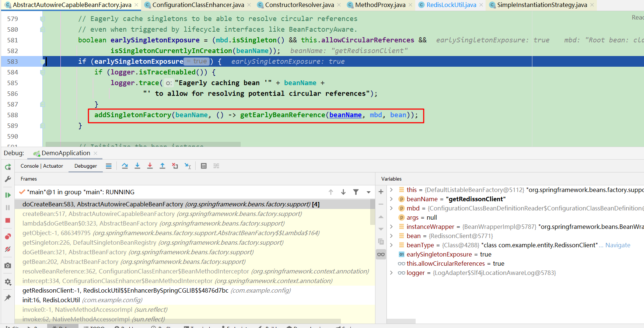Close the MethodProxy.java editor tab
The image size is (644, 328).
point(410,5)
